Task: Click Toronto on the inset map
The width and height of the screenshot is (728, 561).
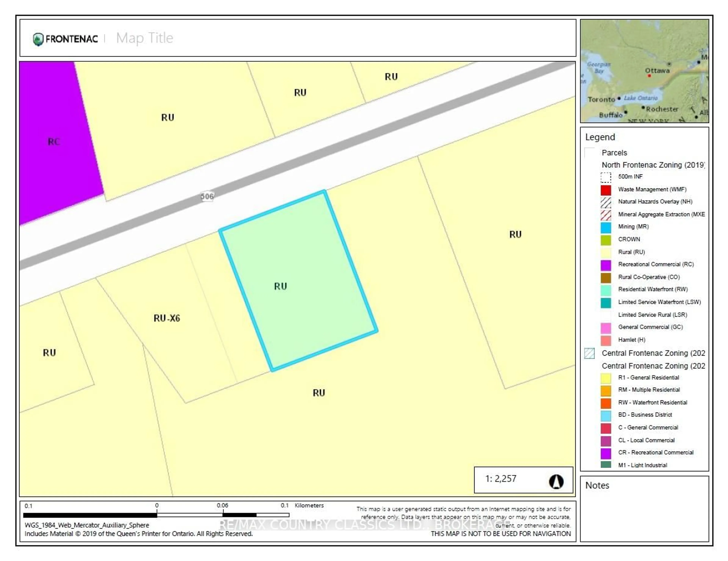Action: coord(601,99)
